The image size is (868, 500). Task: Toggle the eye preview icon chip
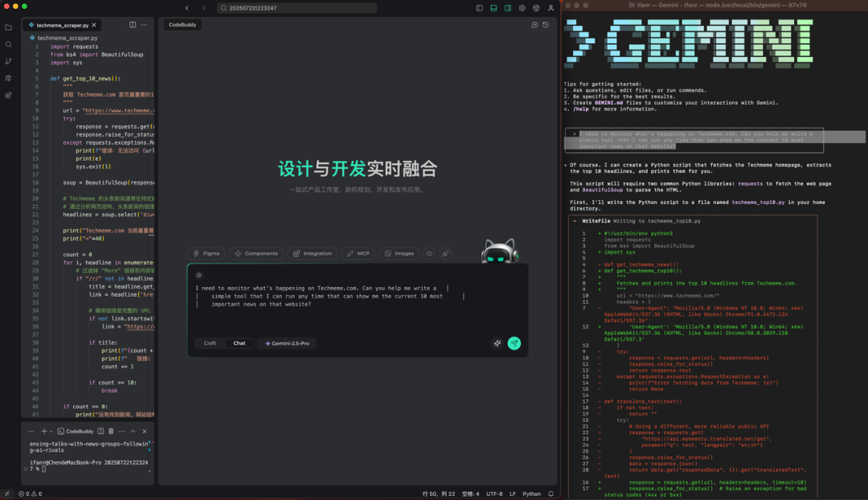429,253
